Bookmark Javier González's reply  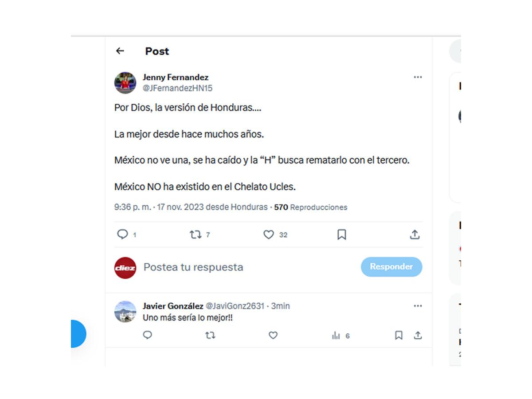pyautogui.click(x=398, y=336)
